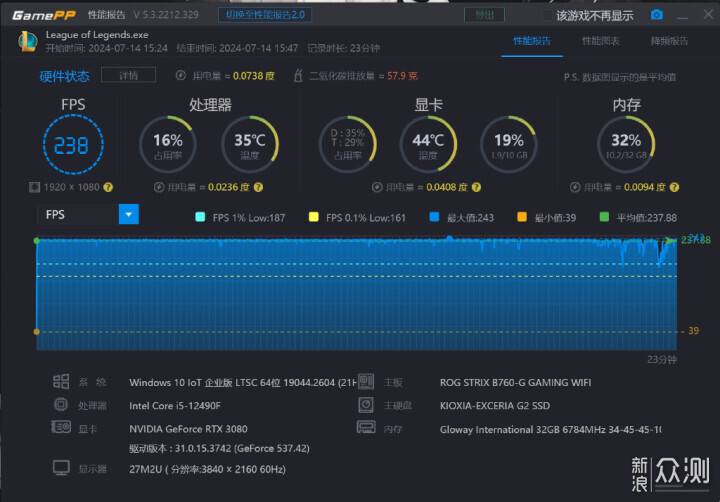
Task: Click the GPU temperature 44°C gauge
Action: point(428,145)
